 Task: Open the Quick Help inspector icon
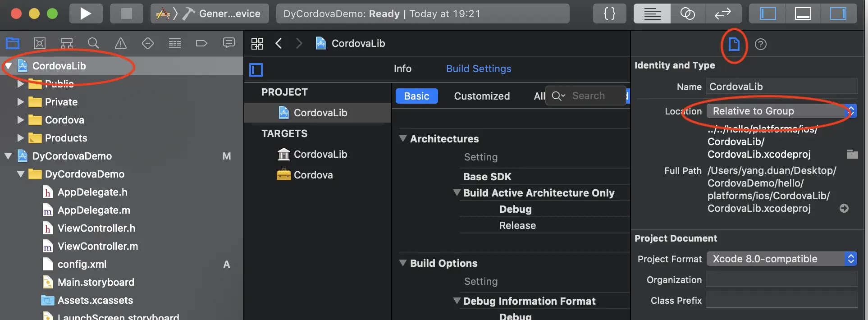click(x=761, y=44)
